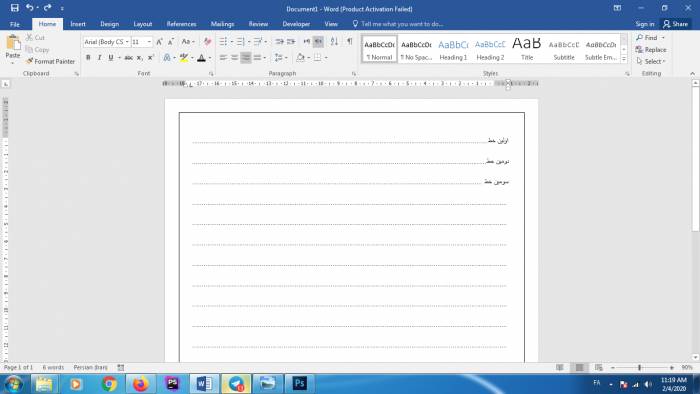700x394 pixels.
Task: Pick the text highlight color
Action: pos(183,58)
